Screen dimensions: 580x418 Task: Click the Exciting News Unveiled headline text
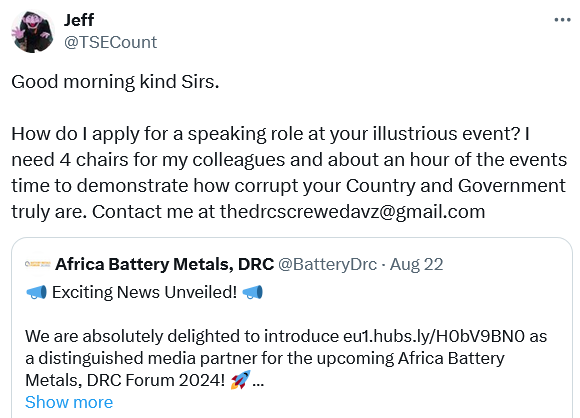pyautogui.click(x=144, y=292)
